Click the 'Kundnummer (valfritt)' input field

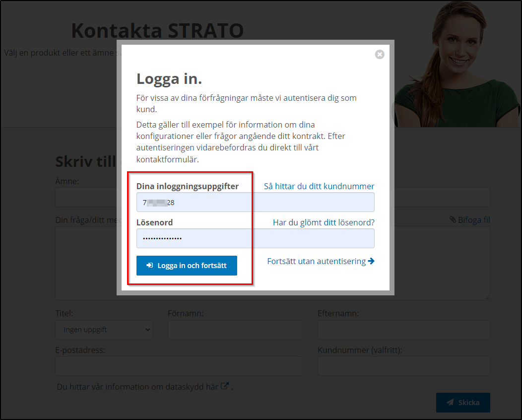[403, 366]
